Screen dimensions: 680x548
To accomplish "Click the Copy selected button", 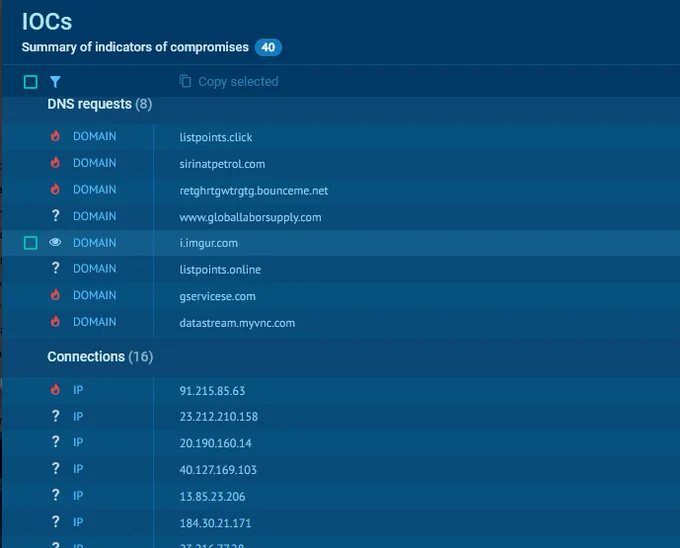I will (x=229, y=82).
